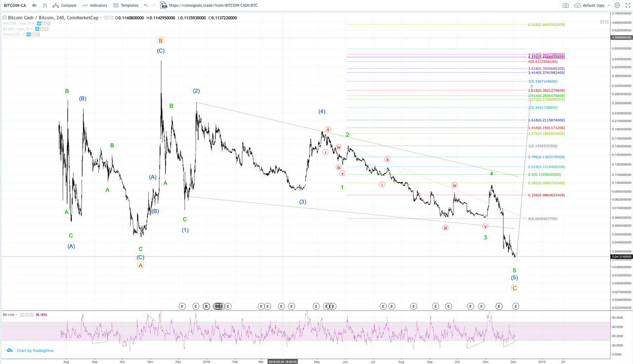Select the blue (4) wave label
Screen dimensions: 633x364
pos(322,112)
